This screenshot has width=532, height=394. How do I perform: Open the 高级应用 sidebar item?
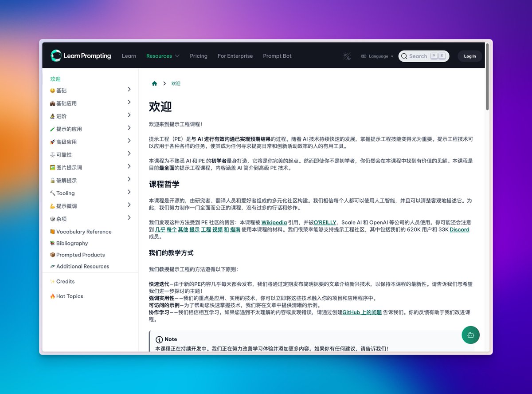63,142
